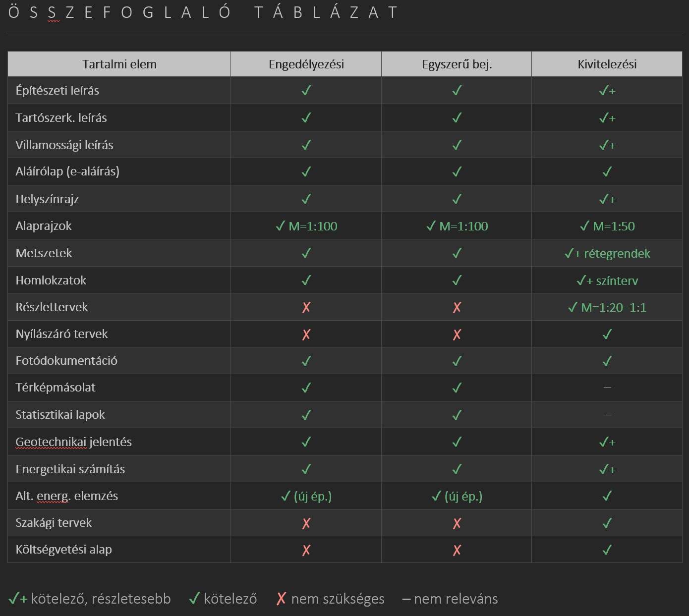Viewport: 689px width, 616px height.
Task: Click the Költségvetési alap red X under Engedélyezési
Action: [x=306, y=550]
